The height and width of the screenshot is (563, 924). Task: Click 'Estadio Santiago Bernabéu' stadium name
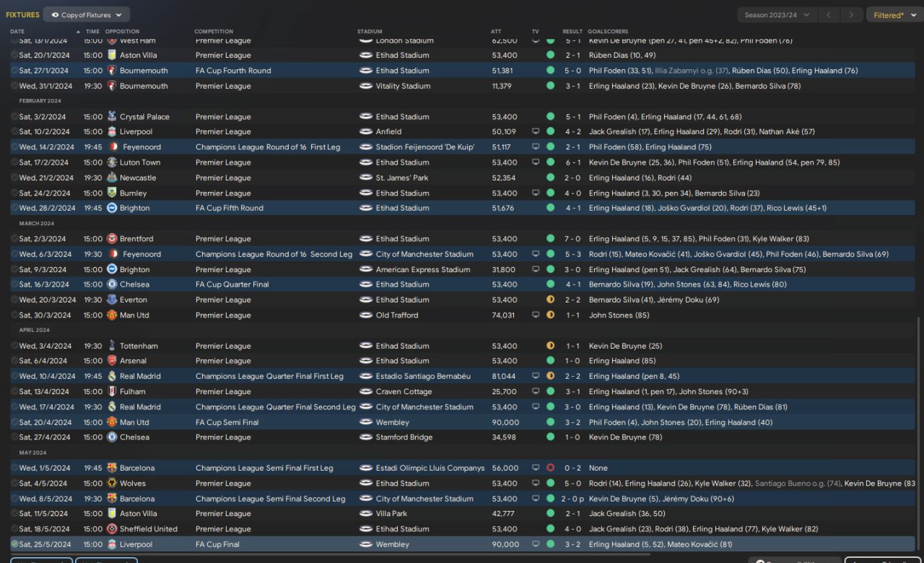pyautogui.click(x=423, y=376)
